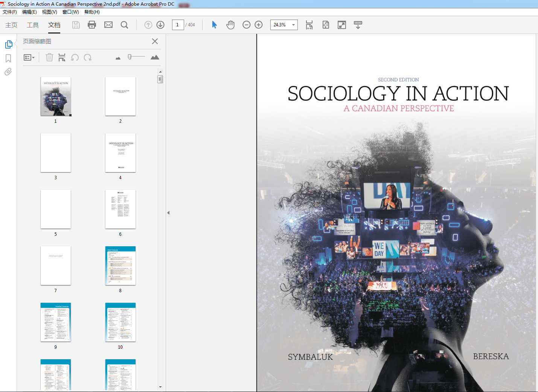Viewport: 538px width, 392px height.
Task: Open the thumbnail panel options menu
Action: (29, 57)
